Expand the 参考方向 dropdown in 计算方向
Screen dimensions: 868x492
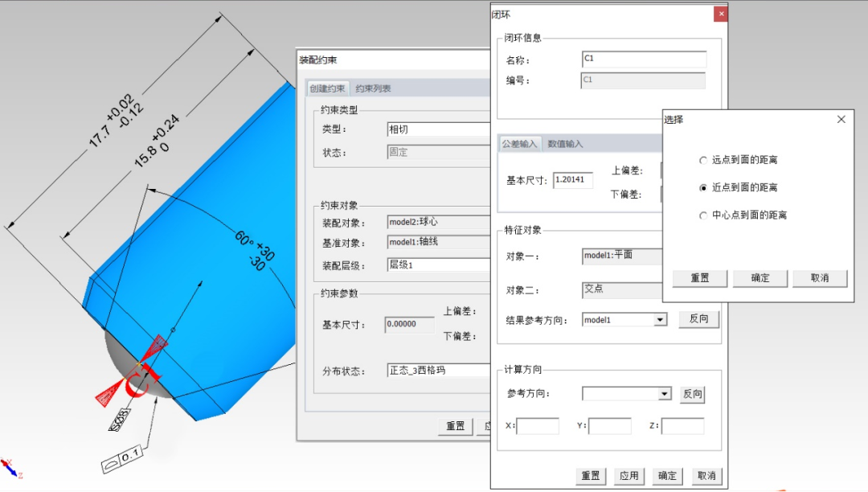pyautogui.click(x=664, y=394)
